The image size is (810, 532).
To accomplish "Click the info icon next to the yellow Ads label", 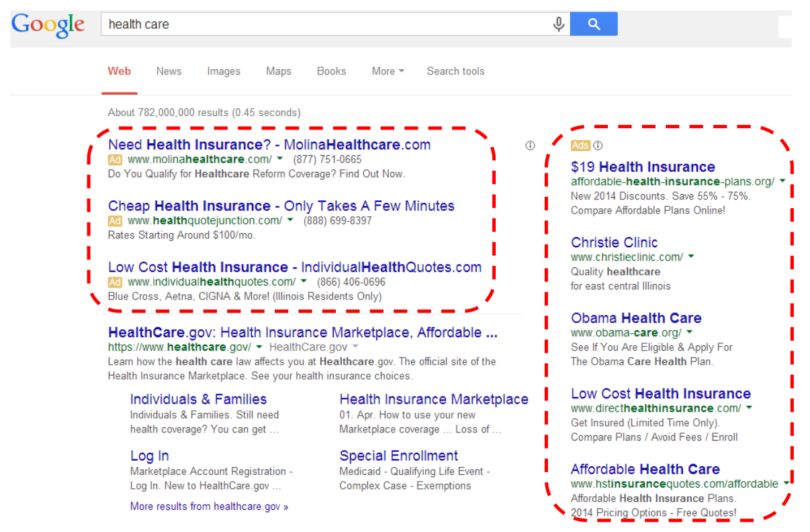I will [598, 146].
